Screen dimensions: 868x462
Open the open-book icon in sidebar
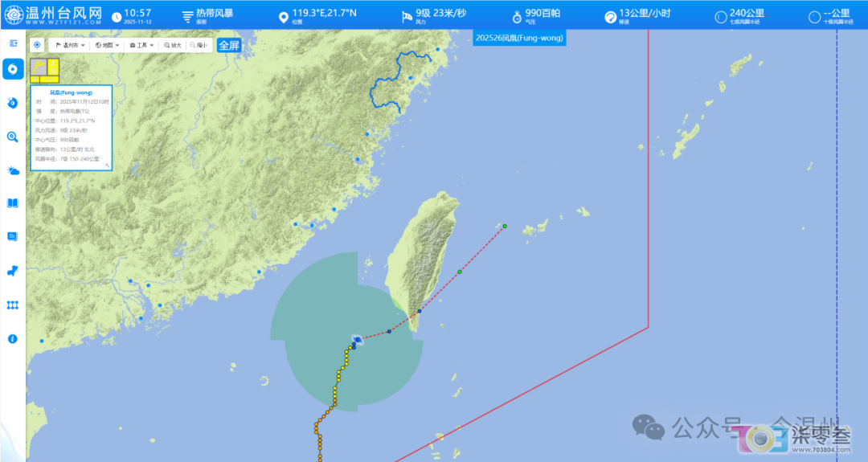(x=13, y=203)
